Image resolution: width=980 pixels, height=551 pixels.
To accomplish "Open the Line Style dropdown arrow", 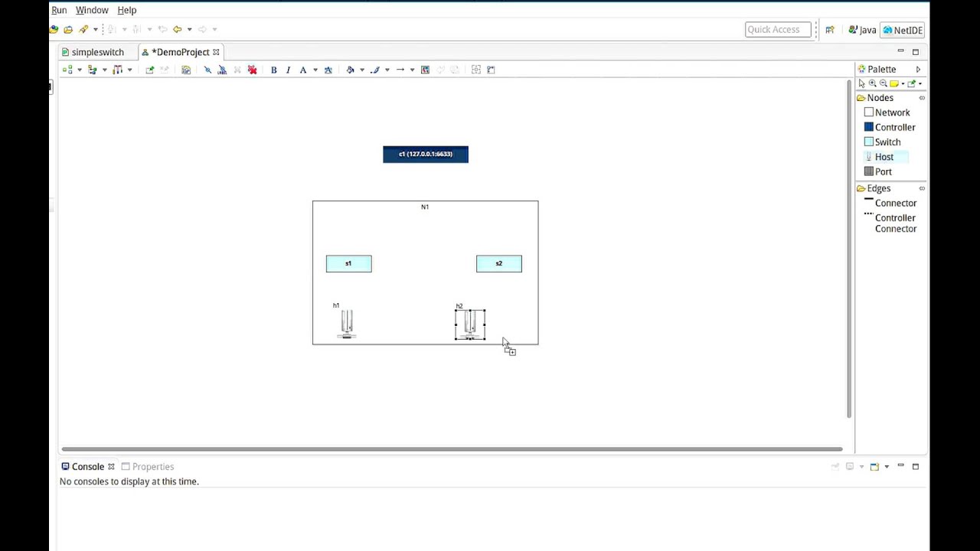I will point(412,70).
